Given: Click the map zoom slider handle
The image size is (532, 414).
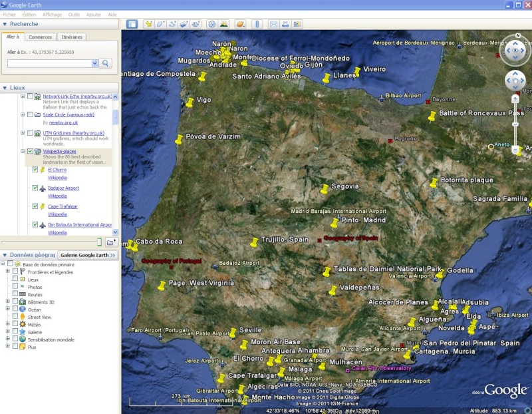Looking at the screenshot, I should (515, 124).
